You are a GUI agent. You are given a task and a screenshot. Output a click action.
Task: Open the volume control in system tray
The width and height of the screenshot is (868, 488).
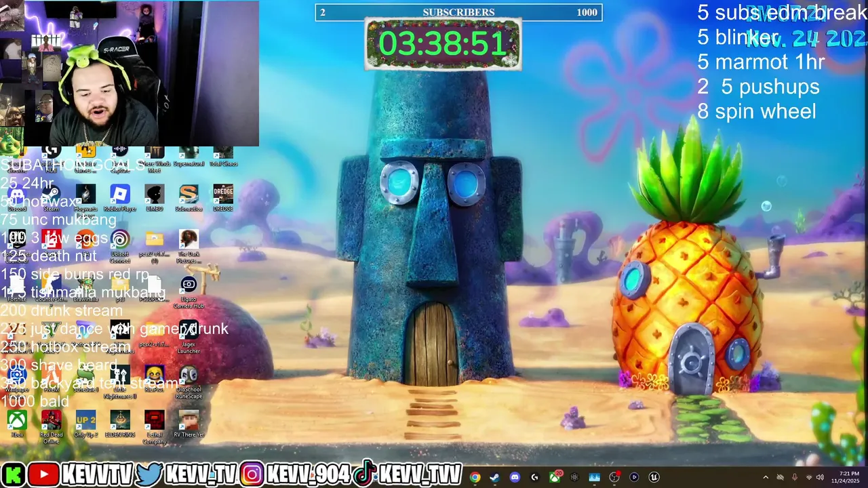(x=820, y=477)
